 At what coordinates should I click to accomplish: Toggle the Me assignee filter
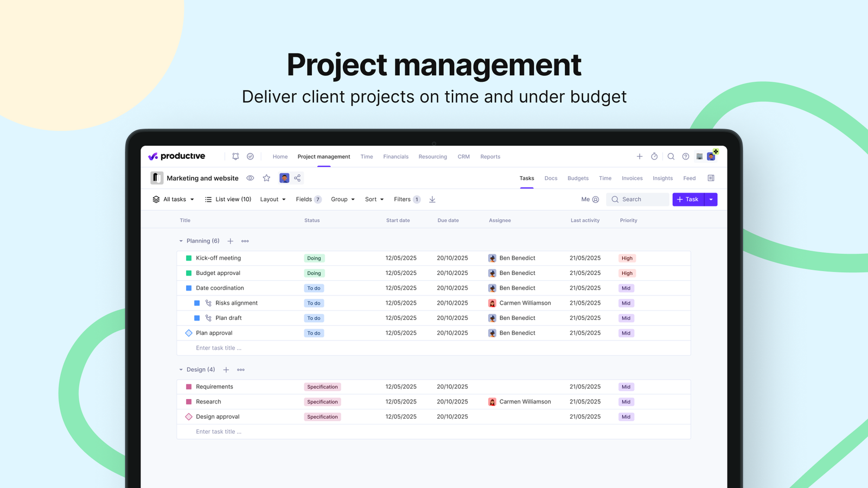(590, 200)
